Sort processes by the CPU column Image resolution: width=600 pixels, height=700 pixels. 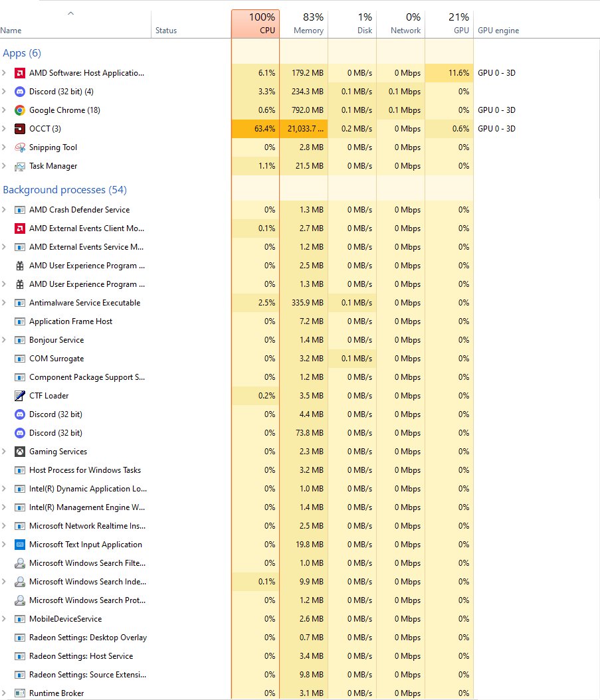[256, 24]
